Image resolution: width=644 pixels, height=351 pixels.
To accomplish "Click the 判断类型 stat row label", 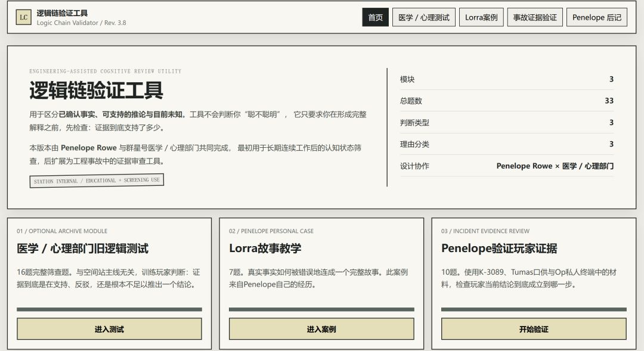I will click(415, 123).
